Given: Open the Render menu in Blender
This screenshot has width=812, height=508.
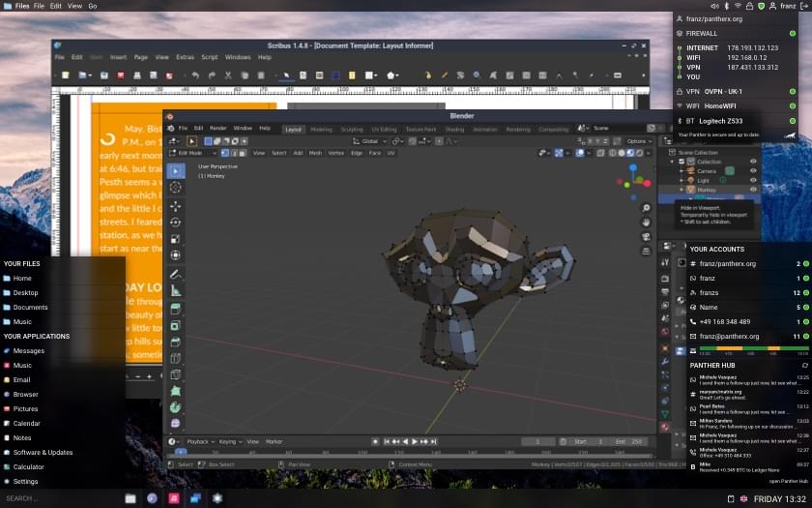Looking at the screenshot, I should (218, 128).
